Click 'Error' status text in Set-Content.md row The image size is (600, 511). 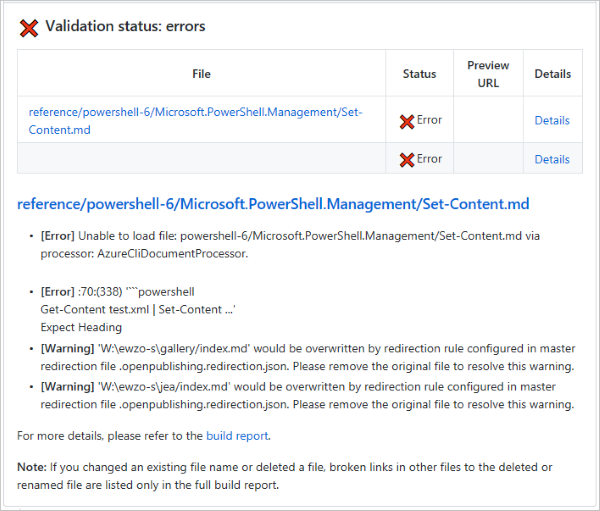click(x=429, y=120)
